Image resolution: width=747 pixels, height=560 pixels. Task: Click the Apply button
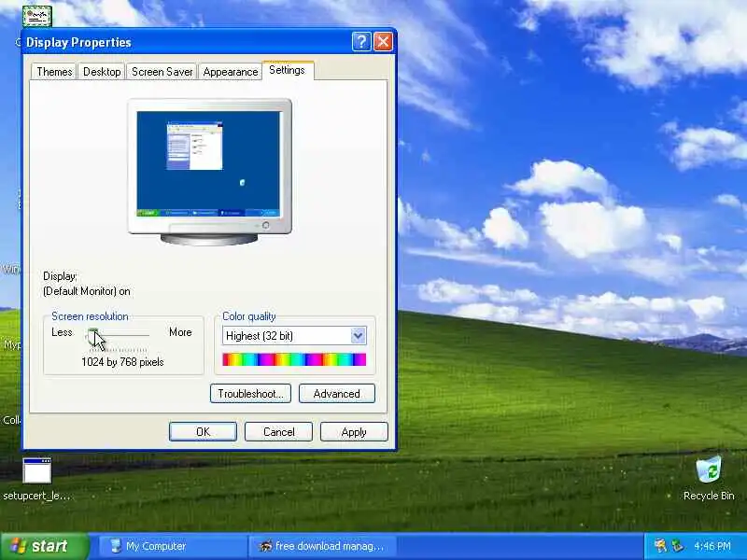[354, 432]
